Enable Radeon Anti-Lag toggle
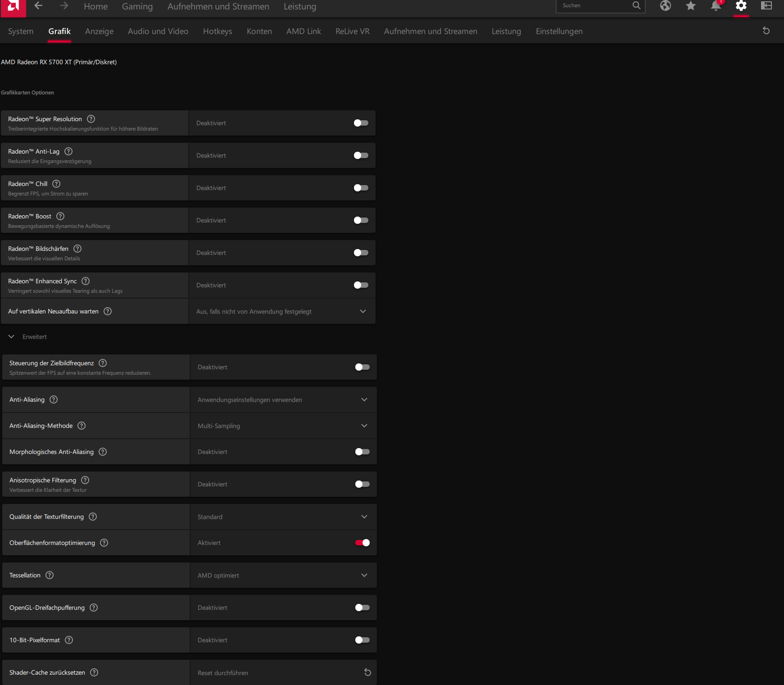 click(361, 155)
